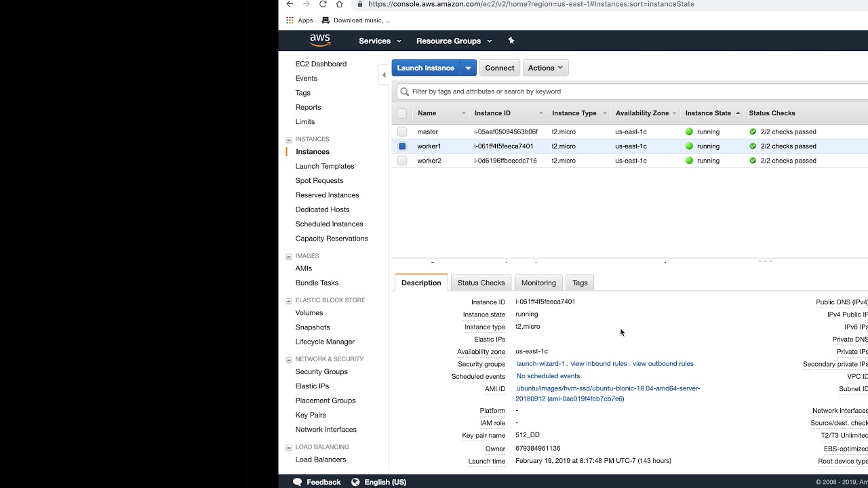Click the search magnifier icon in filter bar
Image resolution: width=868 pixels, height=488 pixels.
(405, 91)
